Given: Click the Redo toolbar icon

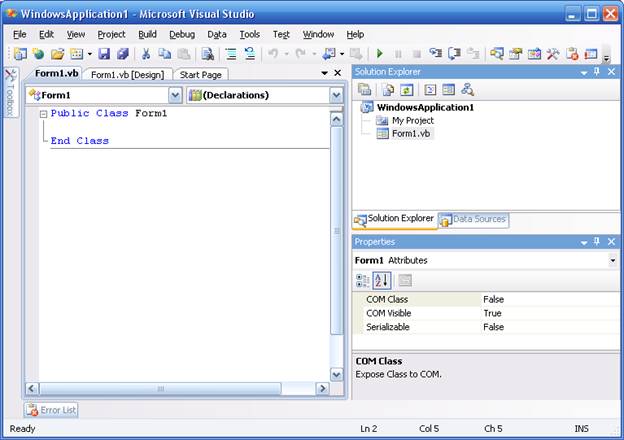Looking at the screenshot, I should (x=301, y=53).
